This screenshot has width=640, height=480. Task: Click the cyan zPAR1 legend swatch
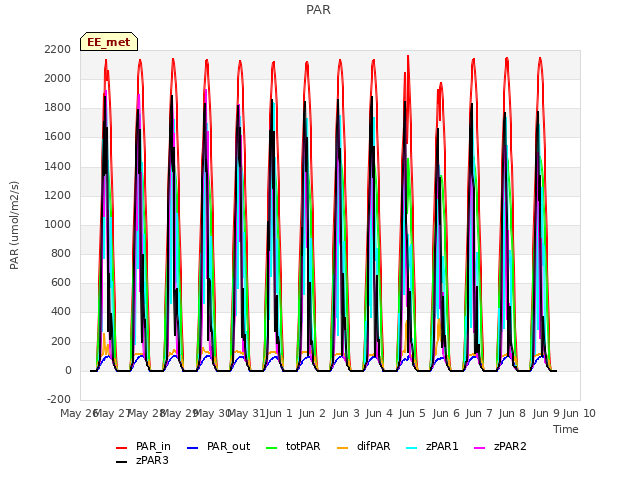pyautogui.click(x=412, y=448)
